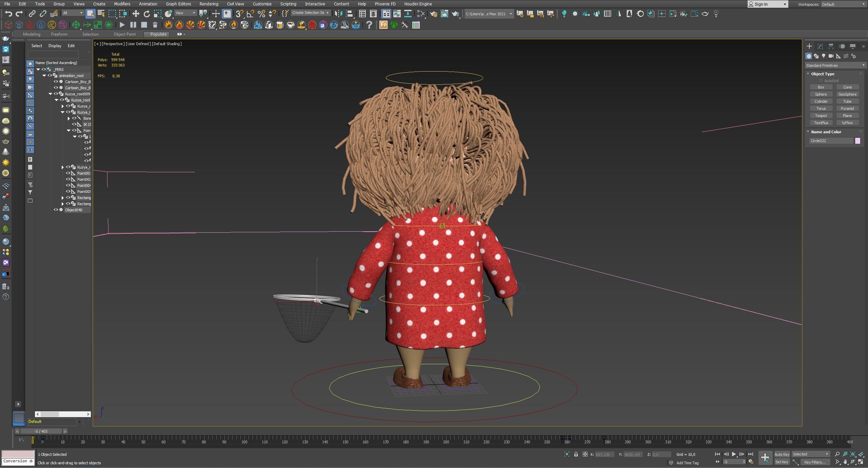Toggle visibility eye of Kuzya_root009
868x468 pixels.
(x=56, y=94)
